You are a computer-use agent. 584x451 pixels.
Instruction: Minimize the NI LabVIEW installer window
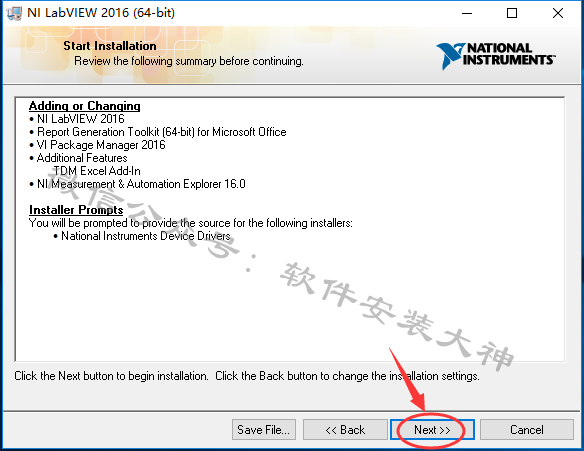(467, 13)
